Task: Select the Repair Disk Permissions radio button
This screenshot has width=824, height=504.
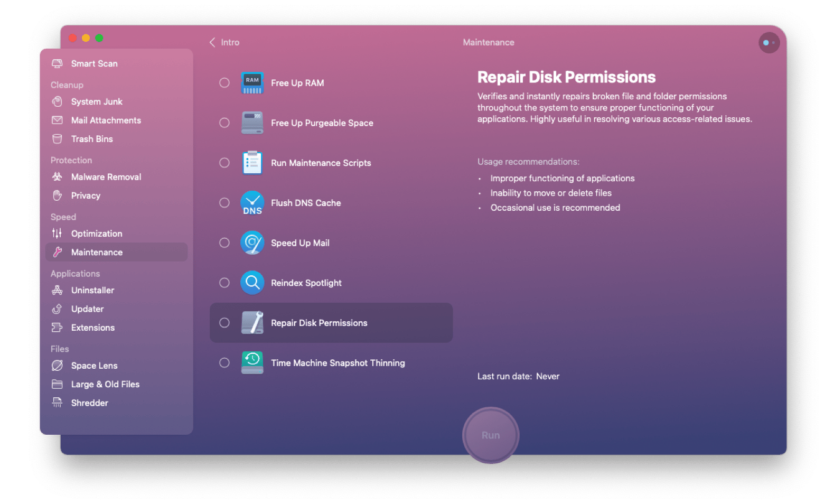Action: (x=224, y=323)
